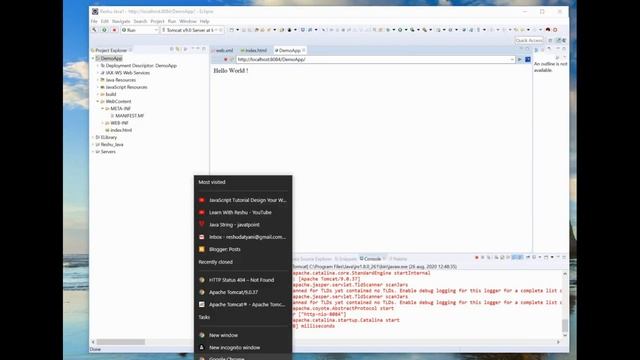This screenshot has height=360, width=640.
Task: Open Apache Tomcat/9.0.37 recently closed entry
Action: [243, 292]
